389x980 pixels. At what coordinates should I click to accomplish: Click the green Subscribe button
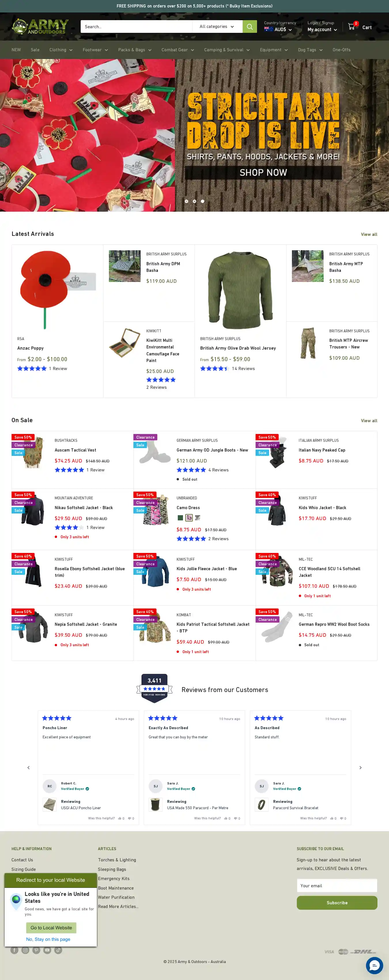(337, 903)
